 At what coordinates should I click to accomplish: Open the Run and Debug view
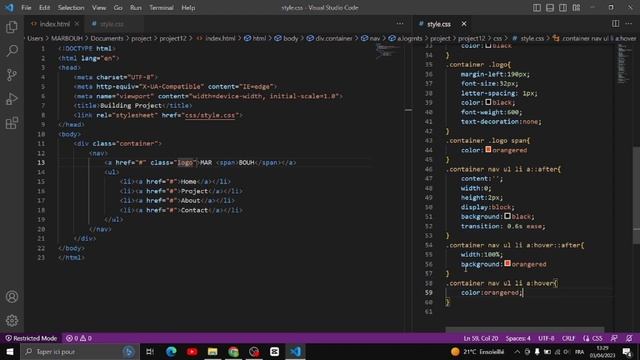(12, 99)
